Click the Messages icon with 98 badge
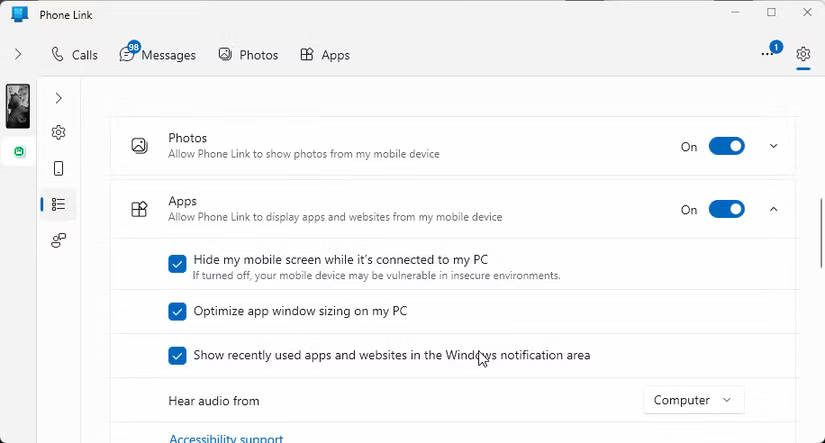 click(127, 54)
